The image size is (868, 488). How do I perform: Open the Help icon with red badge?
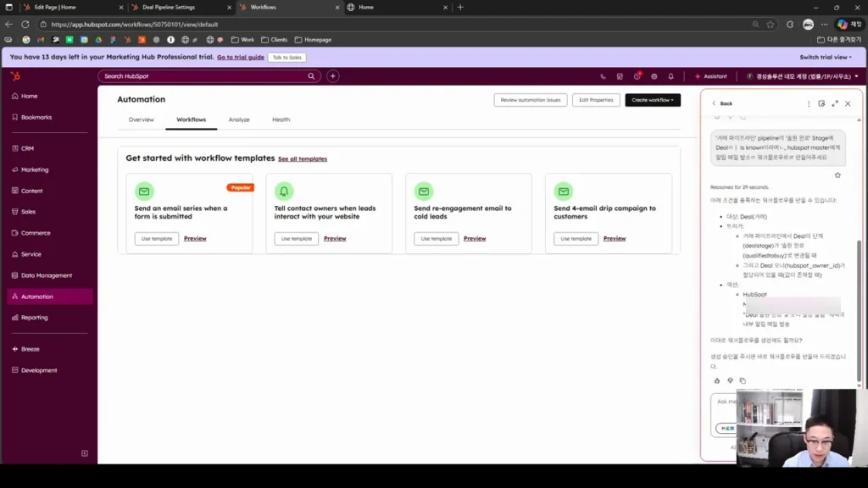[637, 75]
